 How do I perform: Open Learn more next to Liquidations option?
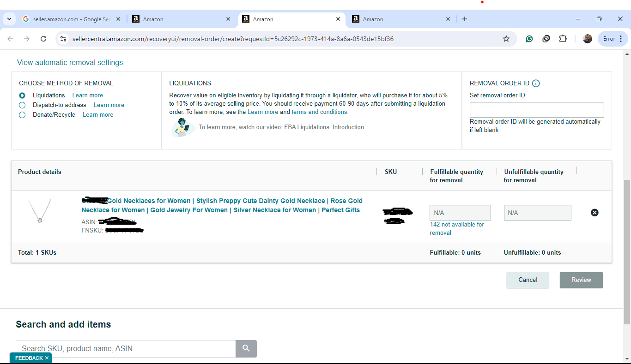click(x=88, y=95)
